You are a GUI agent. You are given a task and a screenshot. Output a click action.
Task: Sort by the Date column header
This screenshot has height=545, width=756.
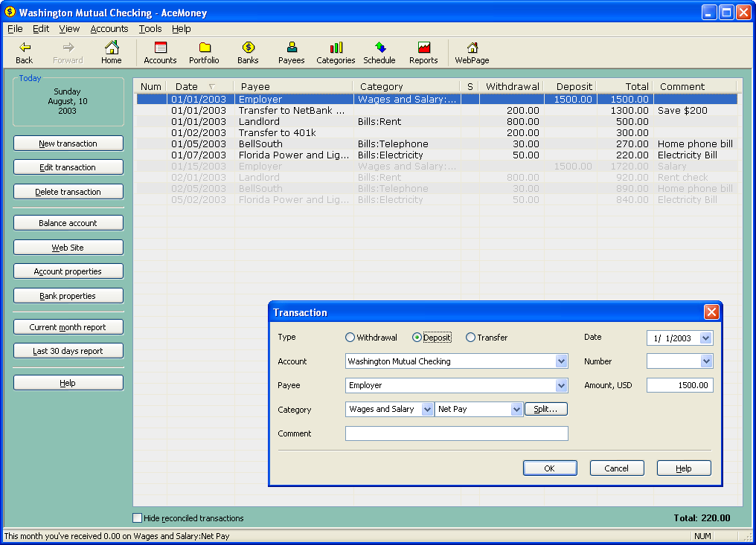coord(200,86)
